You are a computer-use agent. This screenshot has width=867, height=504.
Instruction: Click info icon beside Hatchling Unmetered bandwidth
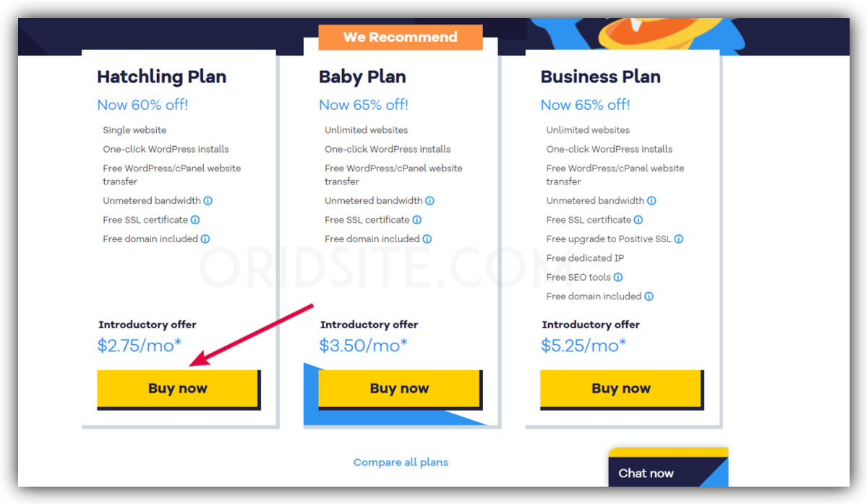[208, 200]
